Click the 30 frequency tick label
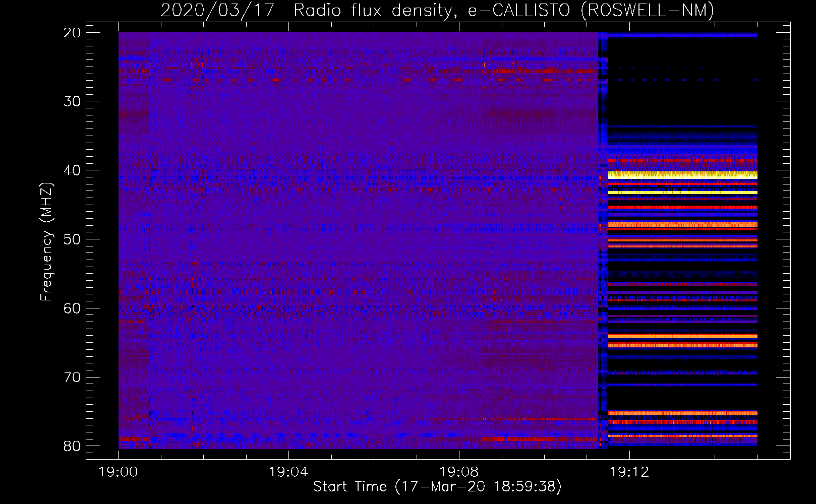Image resolution: width=816 pixels, height=504 pixels. coord(73,101)
